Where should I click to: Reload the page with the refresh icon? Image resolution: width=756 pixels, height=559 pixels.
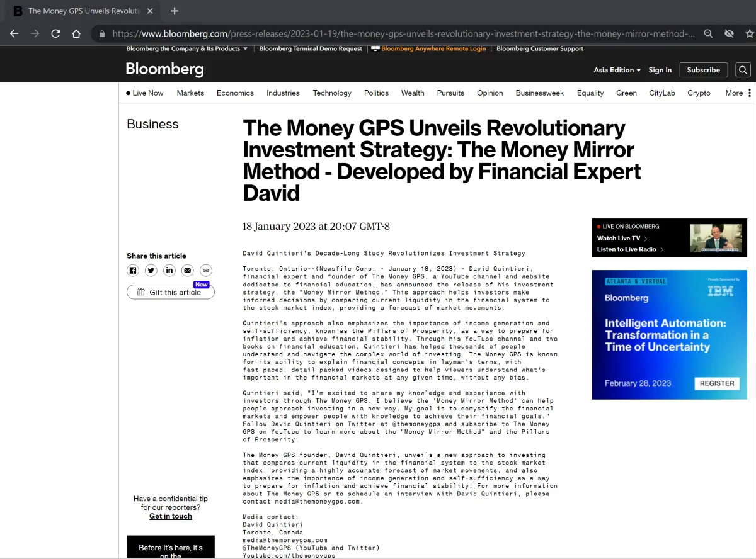point(55,33)
